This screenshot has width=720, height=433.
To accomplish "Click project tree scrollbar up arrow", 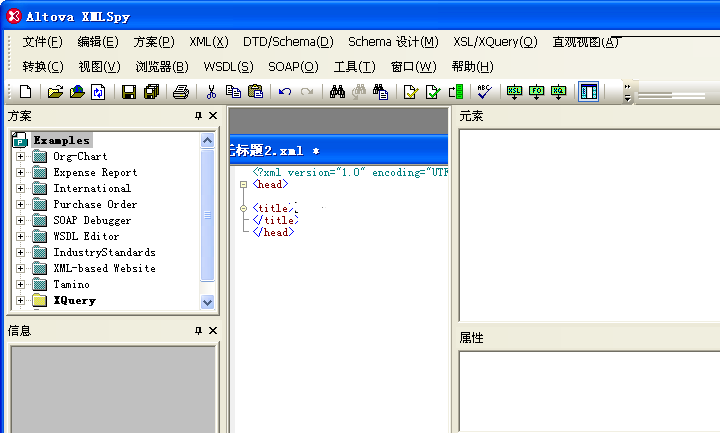I will (x=208, y=141).
